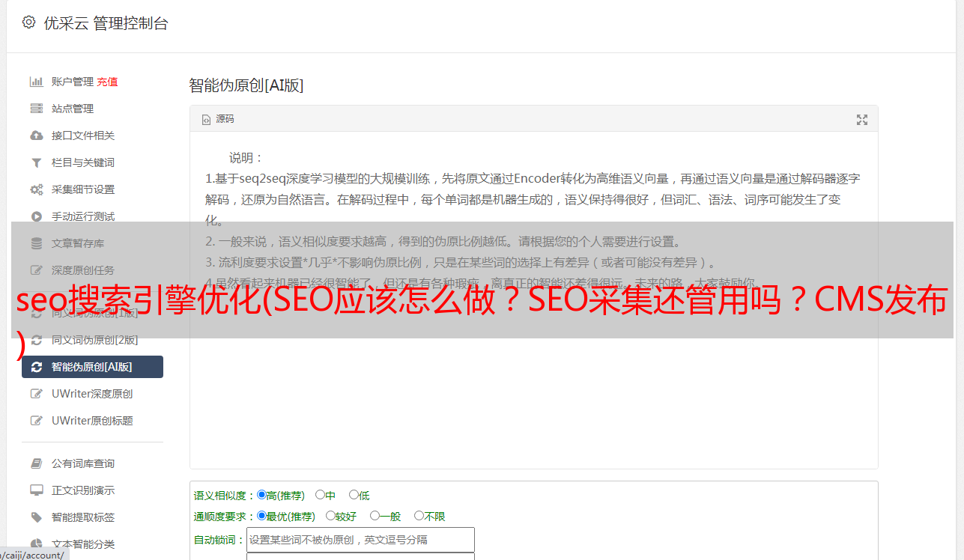This screenshot has width=964, height=560.
Task: Select 低 for 语义相似度
Action: click(354, 495)
